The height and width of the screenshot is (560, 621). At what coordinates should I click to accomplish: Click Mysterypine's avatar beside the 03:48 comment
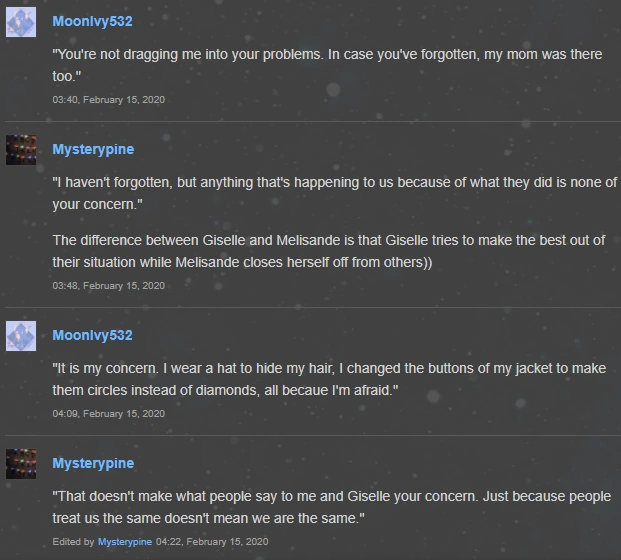point(21,150)
